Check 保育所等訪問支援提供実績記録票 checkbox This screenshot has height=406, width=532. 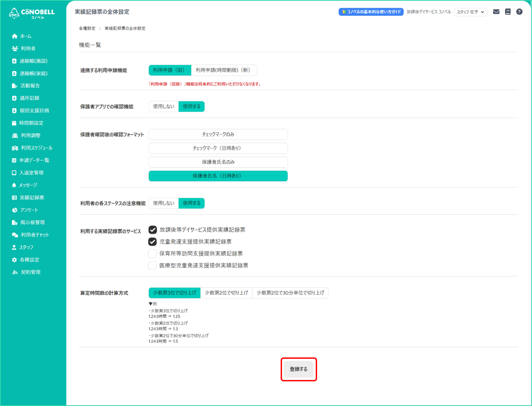[x=153, y=253]
